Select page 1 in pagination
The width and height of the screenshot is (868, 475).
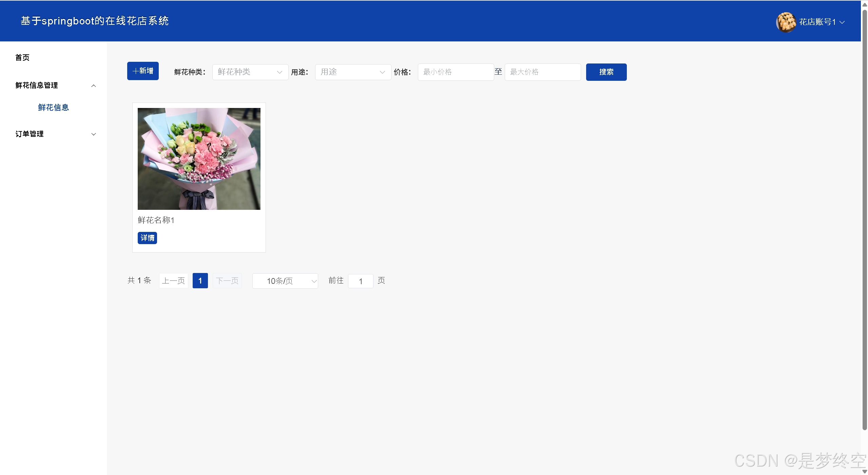click(x=200, y=281)
